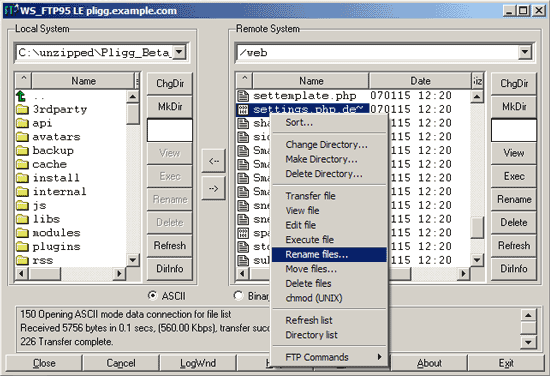This screenshot has width=550, height=376.
Task: Click the local list sort caret column header
Action: 24,81
